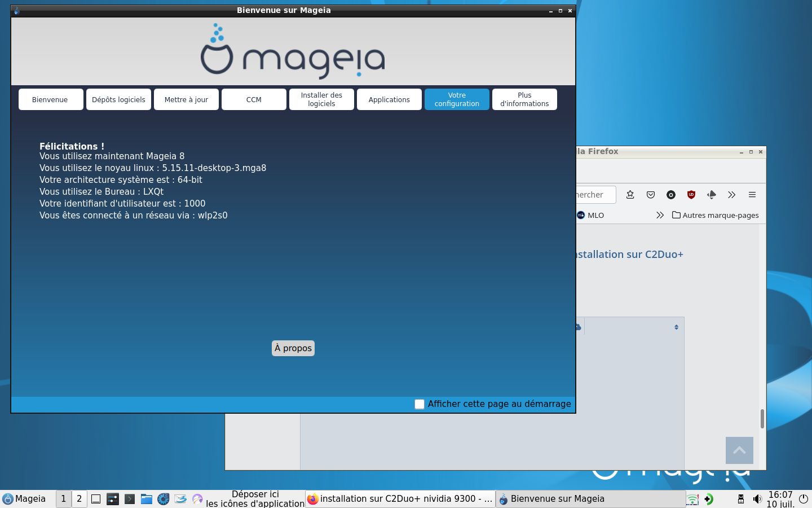Activate the Bienvenue sur Mageia taskbar entry

pyautogui.click(x=590, y=499)
